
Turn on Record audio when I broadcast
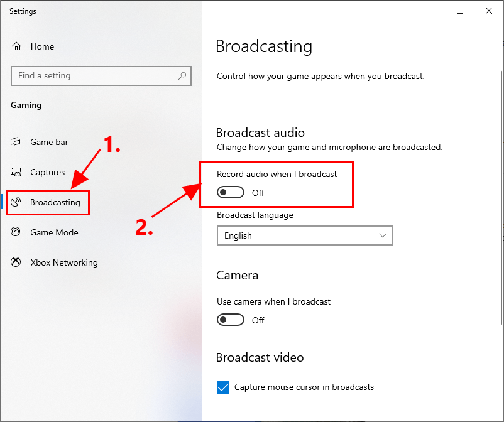(231, 193)
